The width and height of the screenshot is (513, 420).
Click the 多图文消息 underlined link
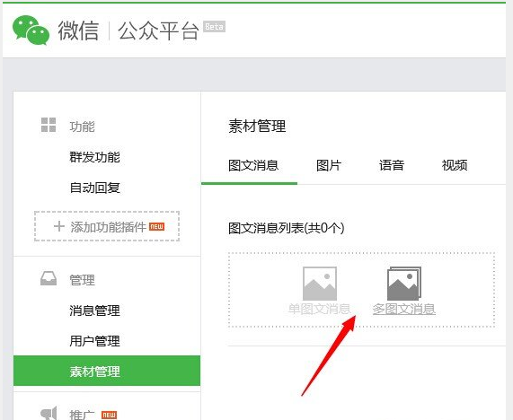[404, 309]
